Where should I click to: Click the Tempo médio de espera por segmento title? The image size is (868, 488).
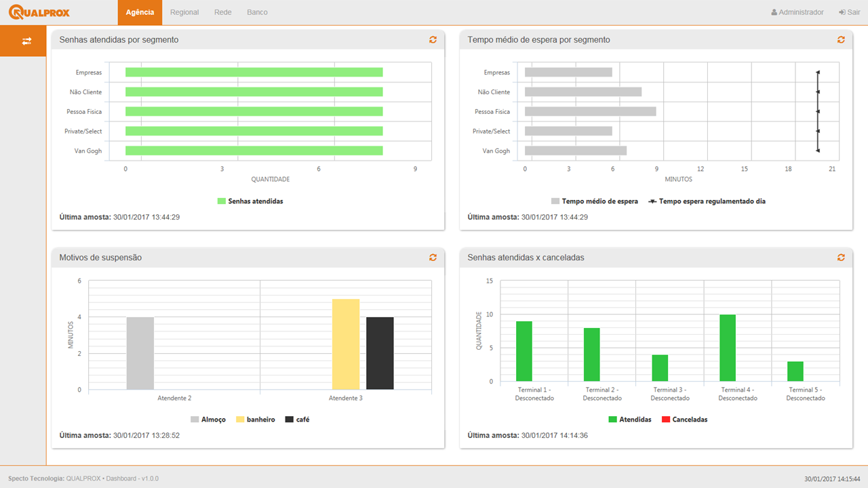tap(539, 40)
